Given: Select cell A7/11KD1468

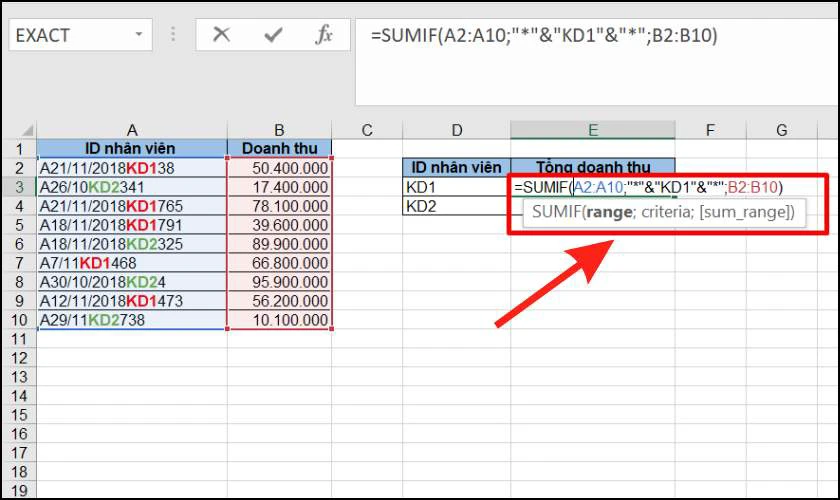Looking at the screenshot, I should [132, 263].
